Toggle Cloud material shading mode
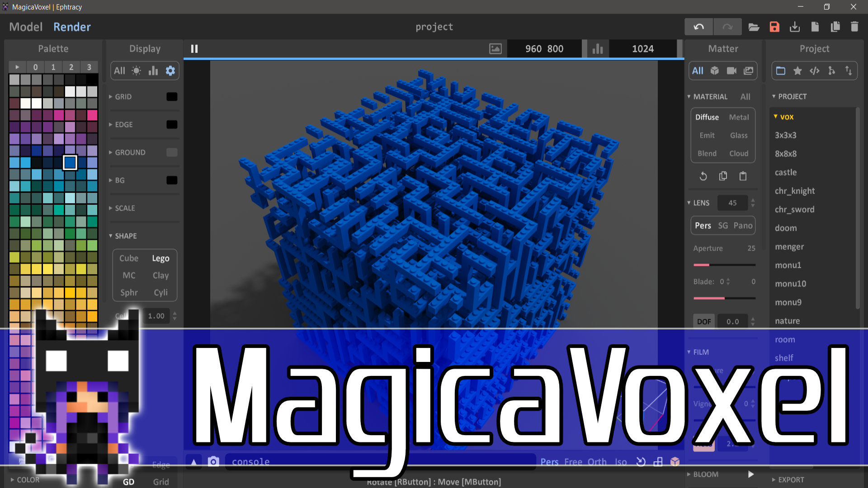This screenshot has height=488, width=868. click(737, 153)
